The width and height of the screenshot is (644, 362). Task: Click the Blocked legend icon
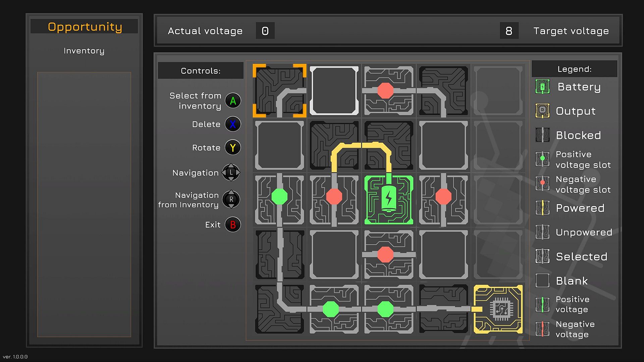click(x=542, y=135)
